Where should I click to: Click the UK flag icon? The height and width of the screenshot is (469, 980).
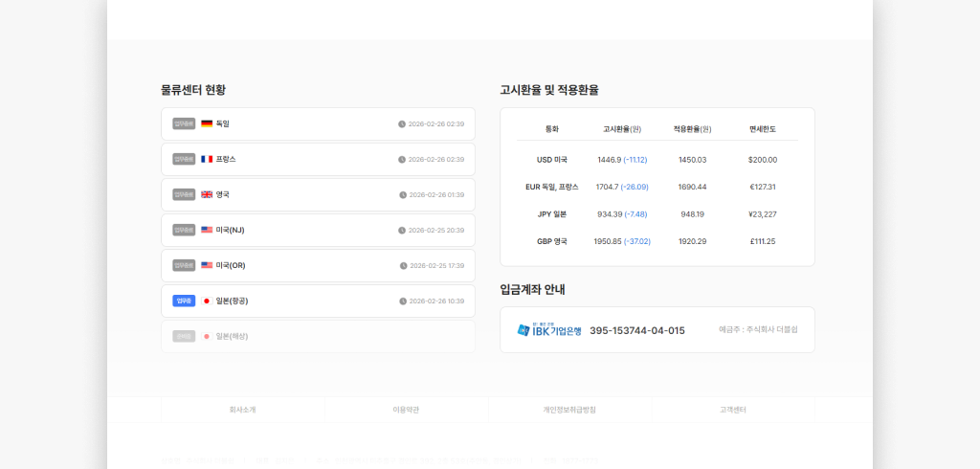tap(207, 194)
